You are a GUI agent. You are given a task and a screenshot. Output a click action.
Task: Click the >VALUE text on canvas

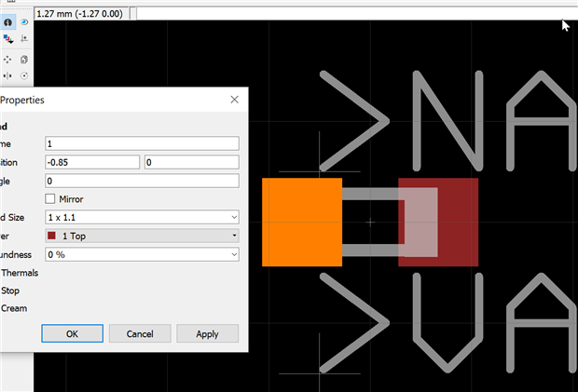[448, 323]
